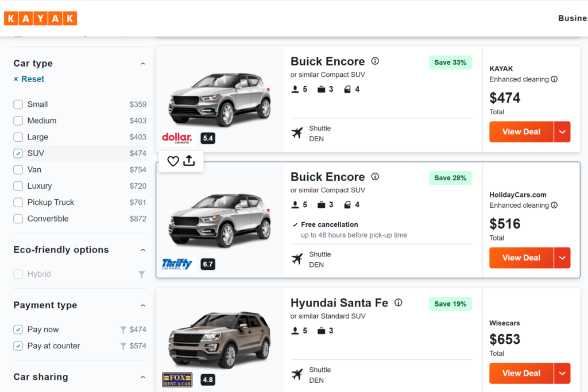This screenshot has width=588, height=392.
Task: Open info icon beside Dollar Buick Encore title
Action: click(375, 61)
